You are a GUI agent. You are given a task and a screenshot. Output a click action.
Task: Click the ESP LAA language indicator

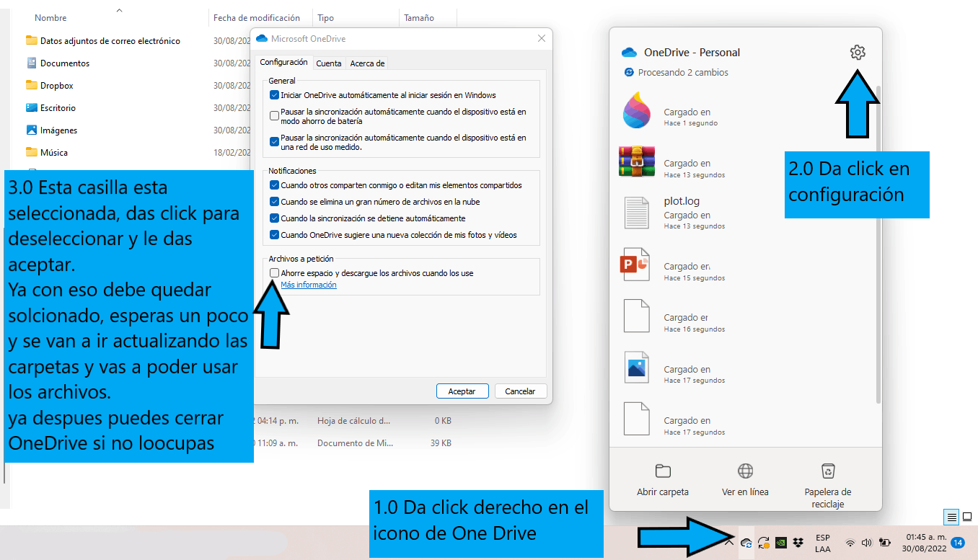pos(822,543)
